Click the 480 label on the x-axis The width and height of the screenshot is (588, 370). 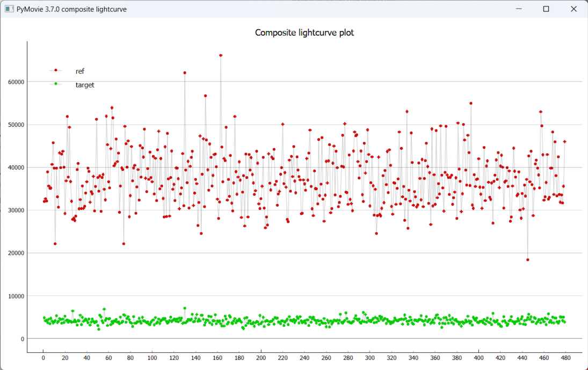[565, 357]
